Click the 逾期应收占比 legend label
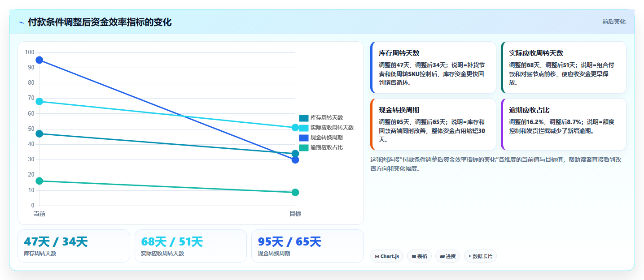This screenshot has height=280, width=644. pos(327,147)
